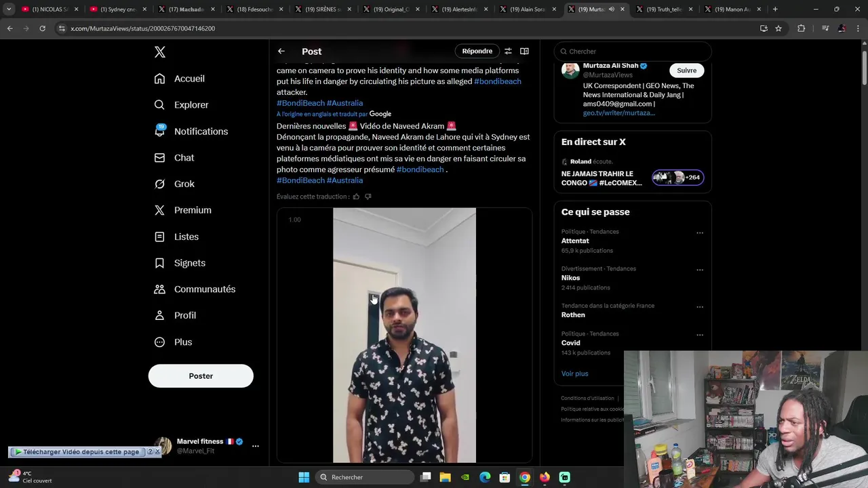Reload the page
This screenshot has width=868, height=488.
tap(42, 28)
